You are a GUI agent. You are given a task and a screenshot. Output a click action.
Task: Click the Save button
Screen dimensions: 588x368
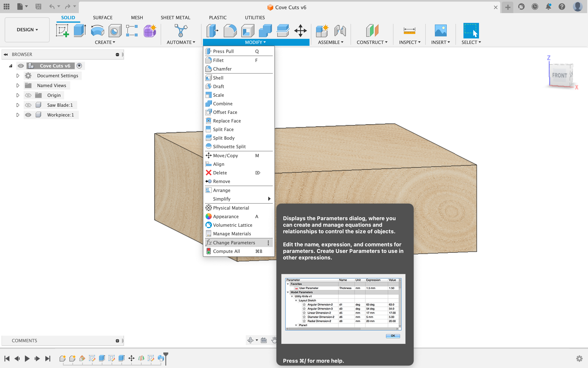point(38,7)
